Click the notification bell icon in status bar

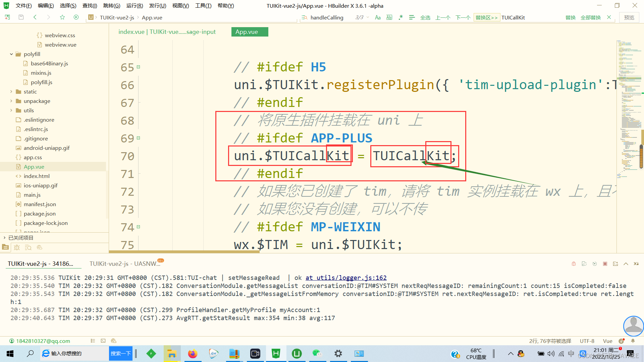click(633, 341)
